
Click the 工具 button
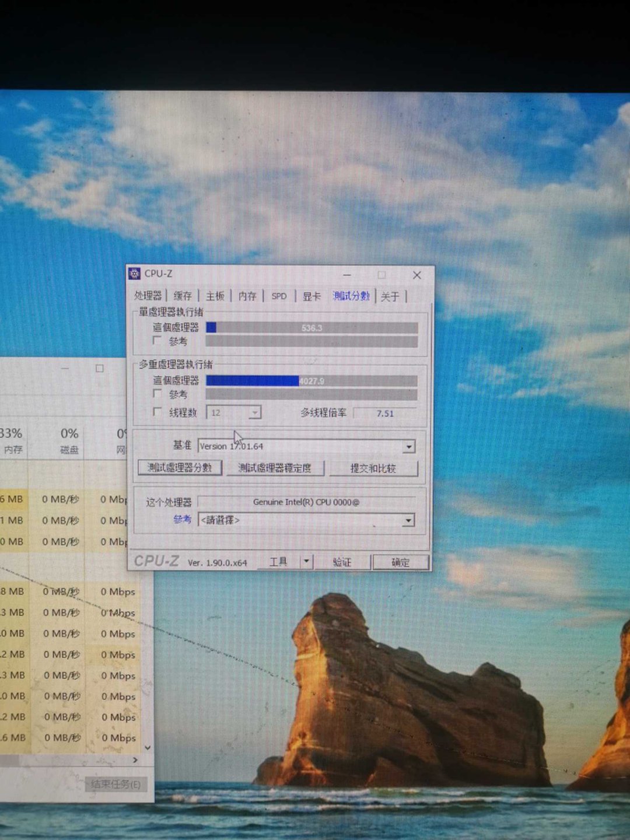[278, 562]
